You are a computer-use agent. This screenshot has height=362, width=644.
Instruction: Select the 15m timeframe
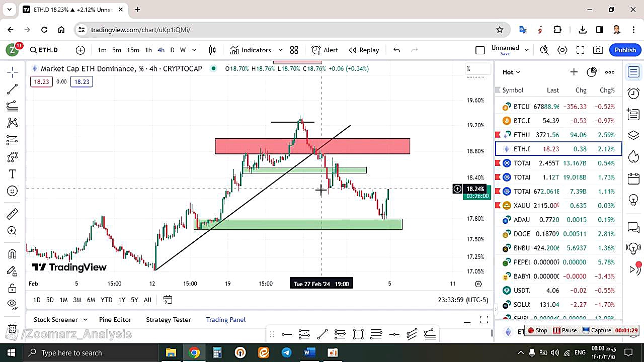(133, 50)
